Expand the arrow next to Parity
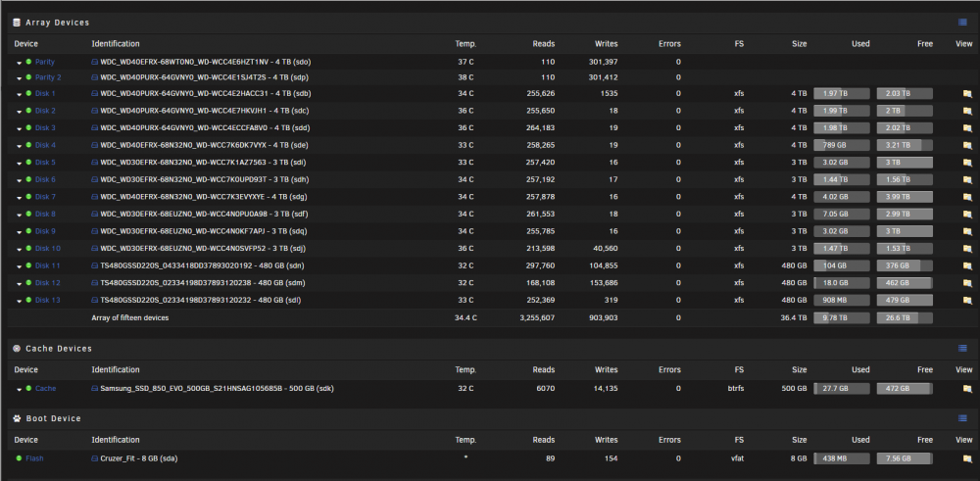Screen dimensions: 980x481 pyautogui.click(x=20, y=63)
